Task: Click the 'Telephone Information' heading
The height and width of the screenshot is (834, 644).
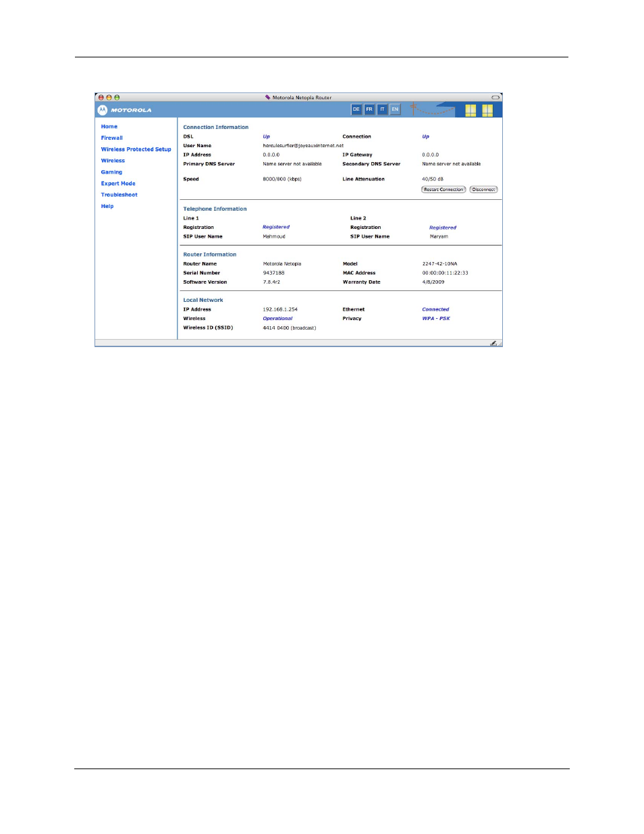Action: [x=215, y=209]
